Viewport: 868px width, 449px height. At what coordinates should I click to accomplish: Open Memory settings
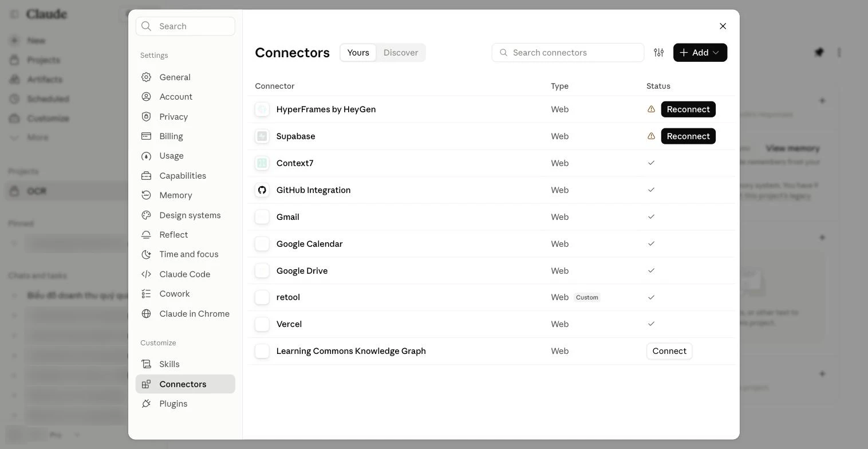point(186,195)
